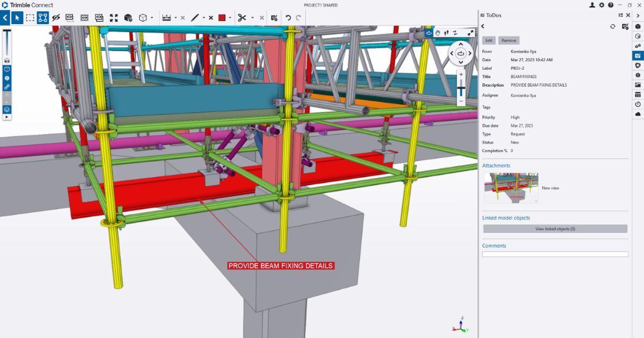Viewport: 644px width, 338px height.
Task: Click the hide objects crossed-eye icon
Action: point(56,17)
